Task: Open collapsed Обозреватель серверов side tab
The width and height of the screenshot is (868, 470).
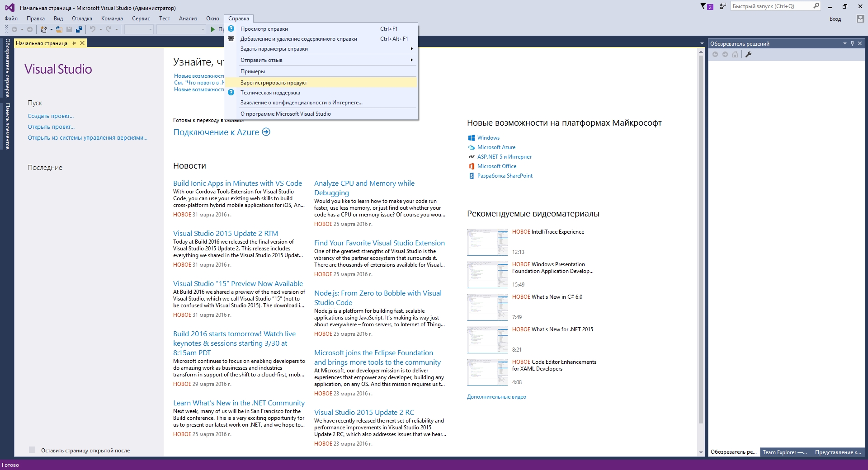Action: pyautogui.click(x=7, y=68)
